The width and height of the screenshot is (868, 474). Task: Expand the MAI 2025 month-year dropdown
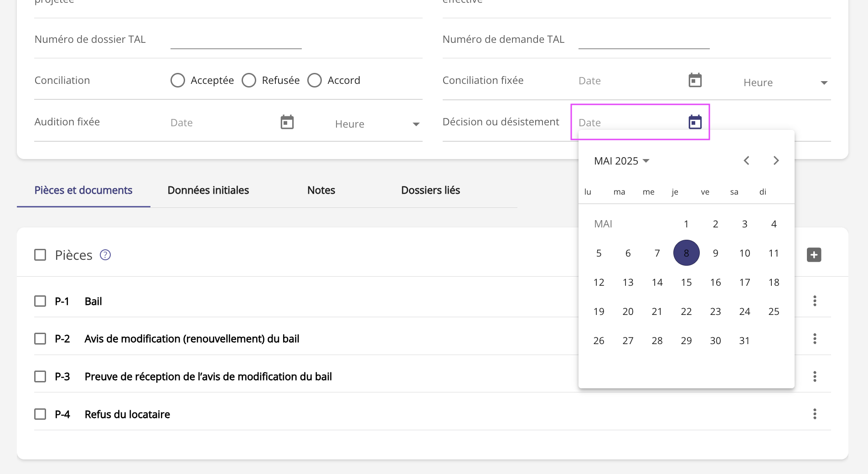[621, 161]
